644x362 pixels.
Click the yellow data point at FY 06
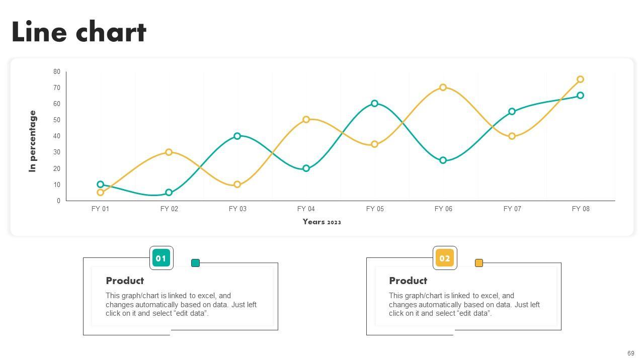click(x=443, y=87)
